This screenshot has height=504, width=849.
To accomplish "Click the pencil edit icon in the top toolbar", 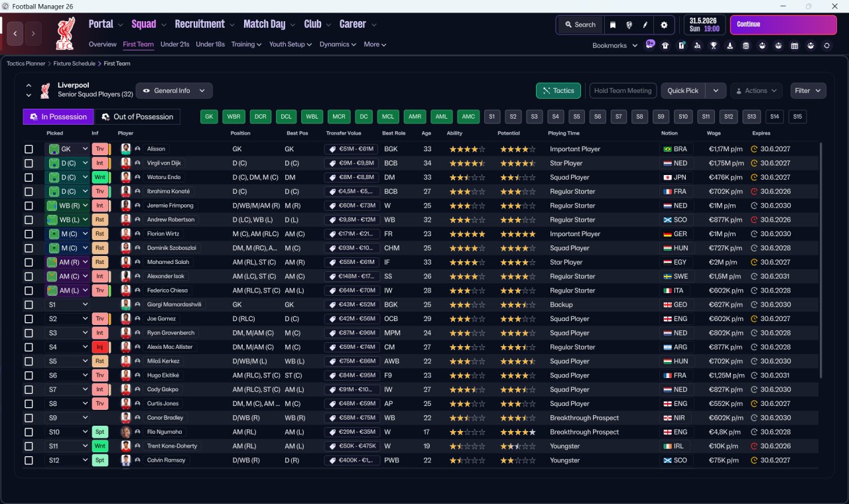I will click(645, 25).
